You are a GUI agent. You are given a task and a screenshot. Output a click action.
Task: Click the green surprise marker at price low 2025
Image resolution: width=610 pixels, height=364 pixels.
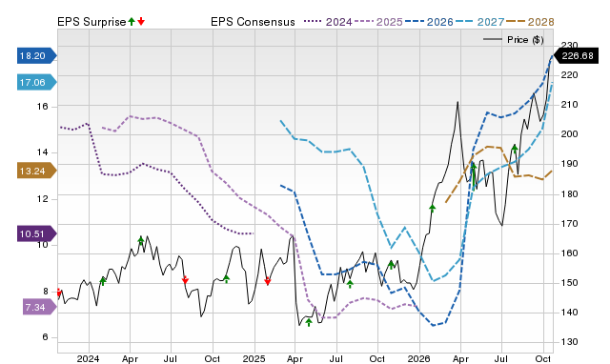pyautogui.click(x=309, y=322)
